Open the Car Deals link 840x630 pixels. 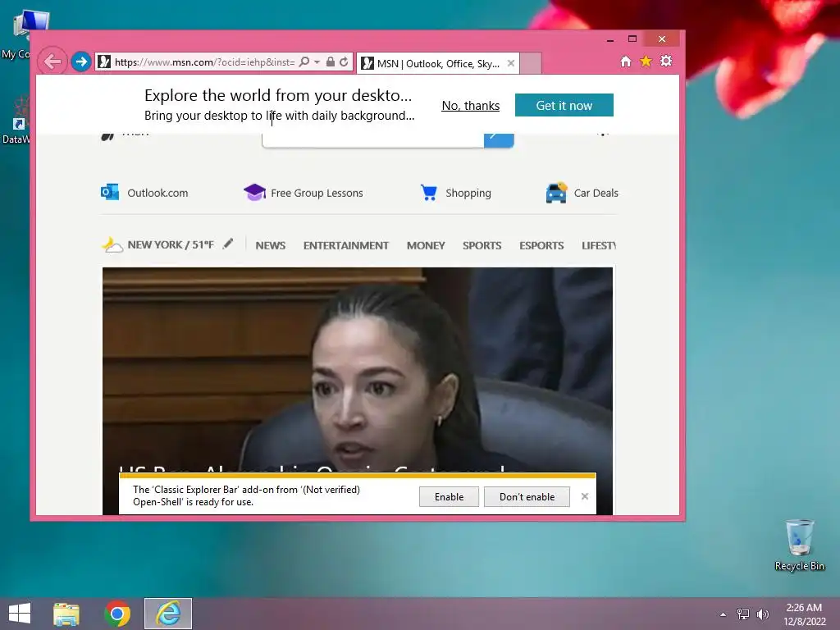pyautogui.click(x=596, y=193)
